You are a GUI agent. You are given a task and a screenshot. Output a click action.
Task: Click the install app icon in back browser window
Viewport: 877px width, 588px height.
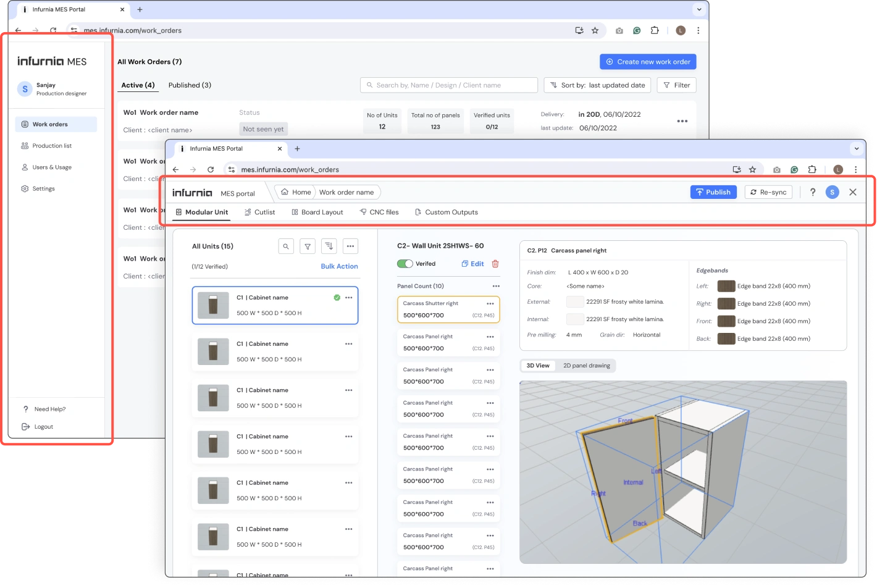tap(579, 30)
